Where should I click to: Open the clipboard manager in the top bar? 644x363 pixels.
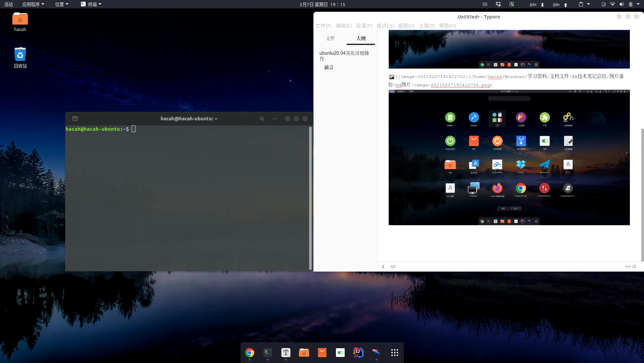[x=581, y=4]
